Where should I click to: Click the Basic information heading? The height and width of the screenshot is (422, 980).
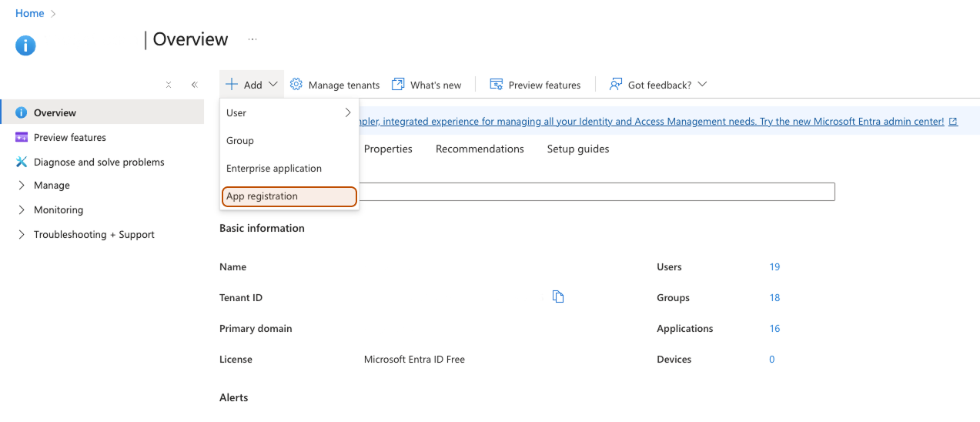[262, 228]
